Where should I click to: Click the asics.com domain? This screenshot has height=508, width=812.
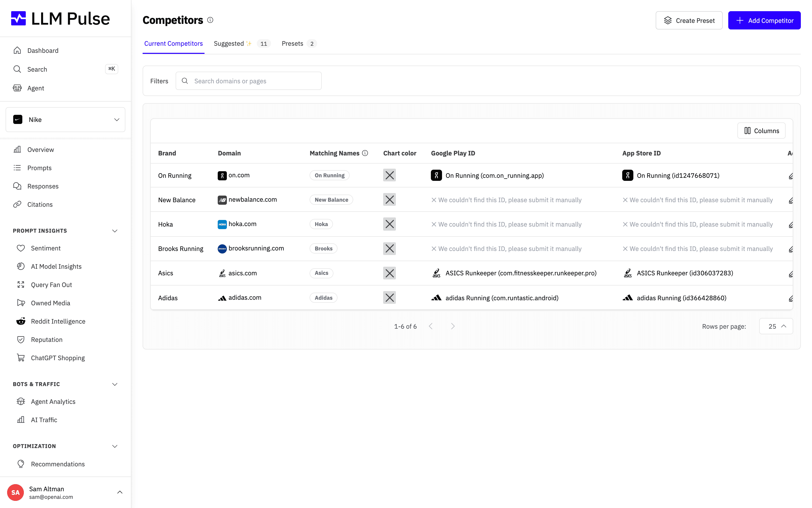(x=243, y=273)
